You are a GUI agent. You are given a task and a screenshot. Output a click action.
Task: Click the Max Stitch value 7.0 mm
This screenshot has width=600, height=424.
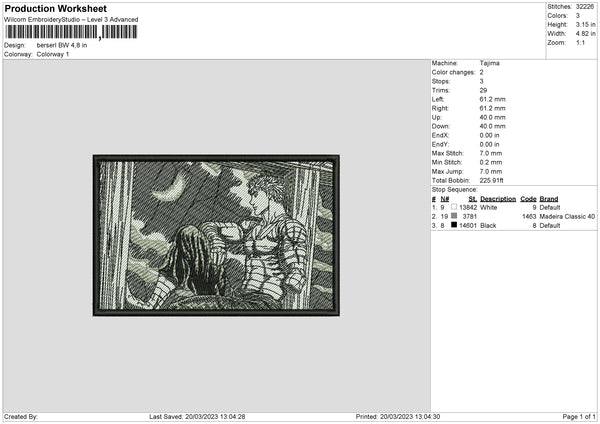491,153
